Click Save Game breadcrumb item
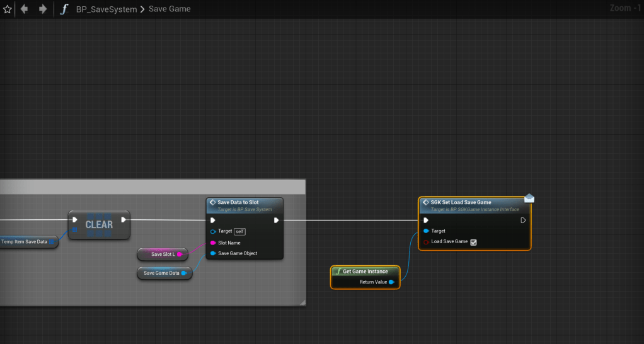The image size is (644, 344). pos(170,9)
